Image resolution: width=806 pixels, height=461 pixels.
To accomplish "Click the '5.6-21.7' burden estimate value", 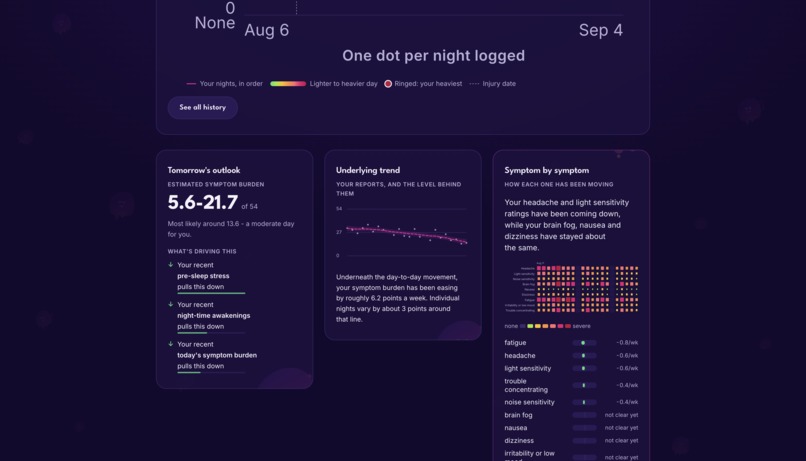I will (x=203, y=202).
